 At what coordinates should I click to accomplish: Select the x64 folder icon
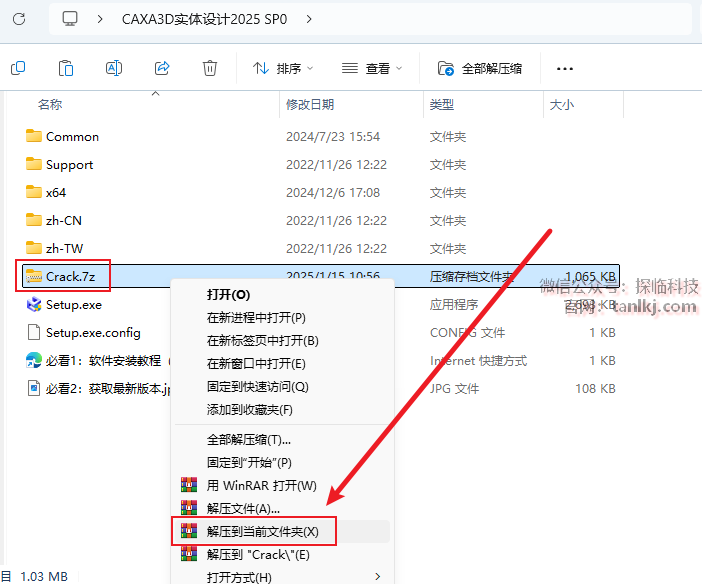click(34, 192)
